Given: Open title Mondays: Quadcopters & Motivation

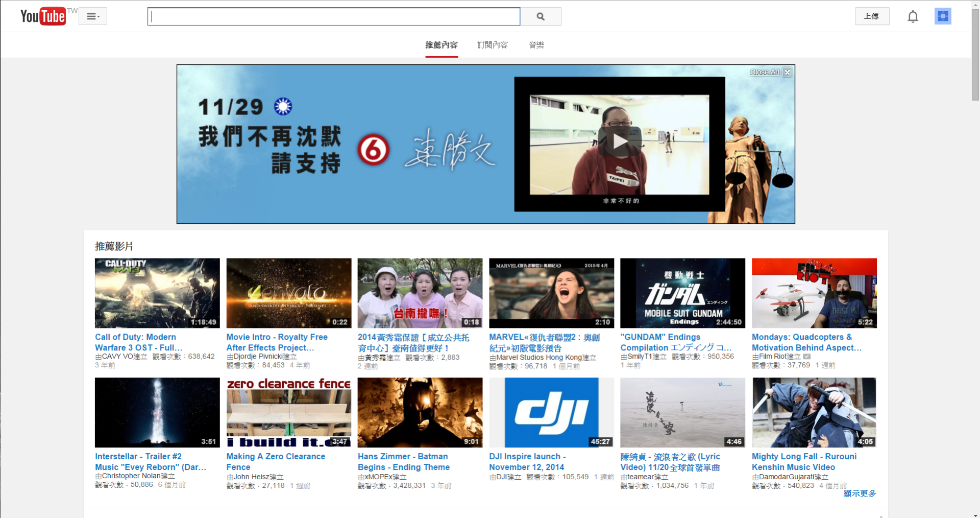Looking at the screenshot, I should (806, 342).
